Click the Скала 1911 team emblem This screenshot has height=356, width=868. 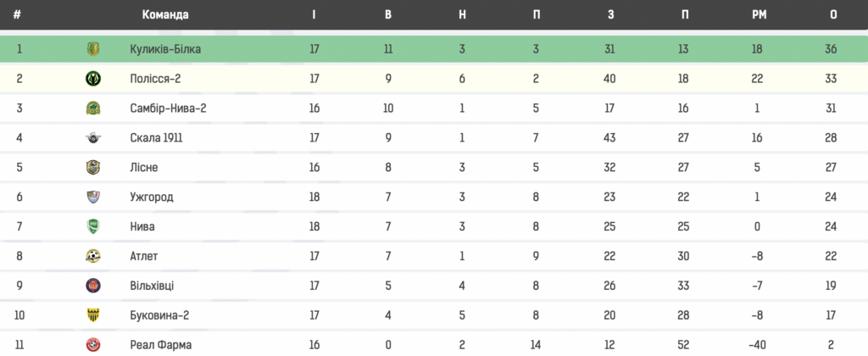coord(93,138)
